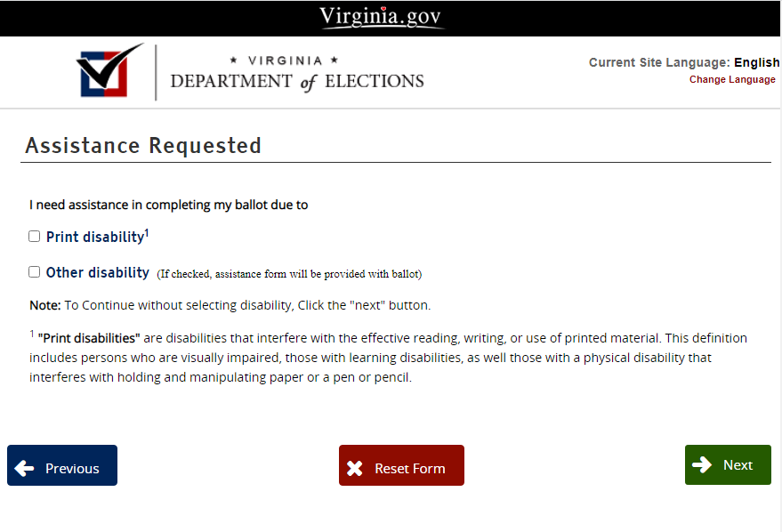Click the bold "Print disabilities" footnote term
The image size is (782, 532).
click(x=89, y=338)
